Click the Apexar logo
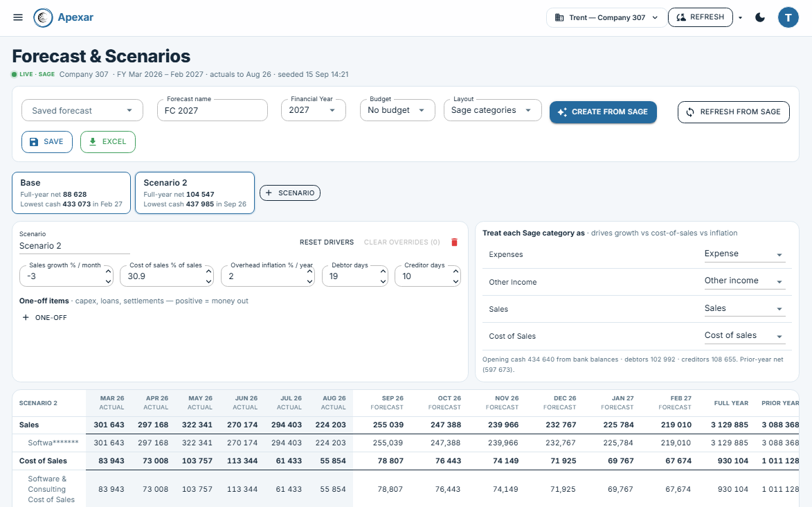 63,17
